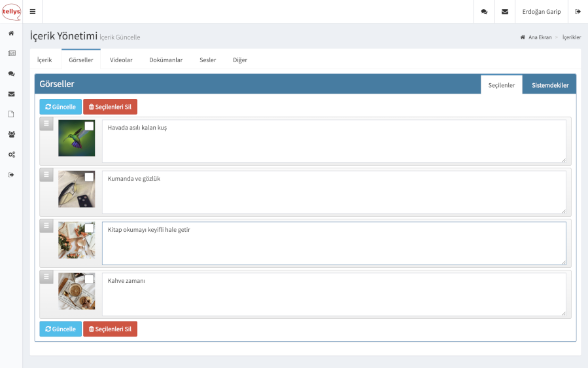The height and width of the screenshot is (368, 588).
Task: Click the drag handle of the hummingbird row
Action: (46, 123)
